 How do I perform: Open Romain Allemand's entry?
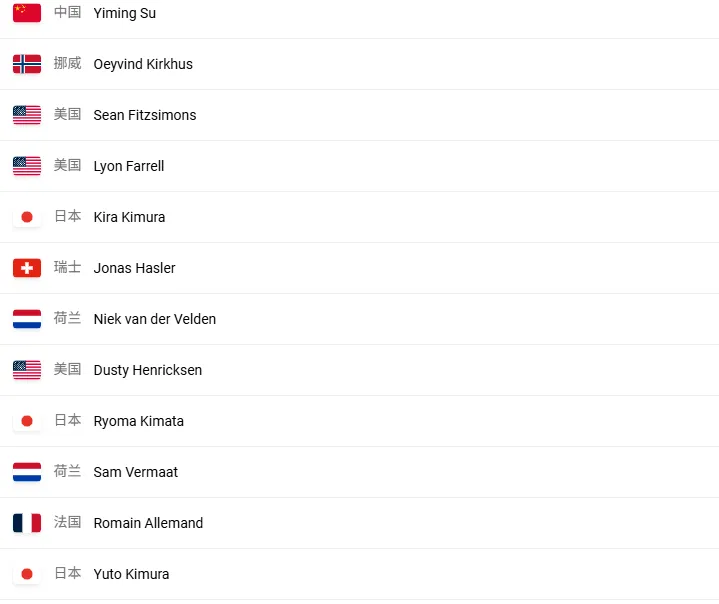[148, 523]
